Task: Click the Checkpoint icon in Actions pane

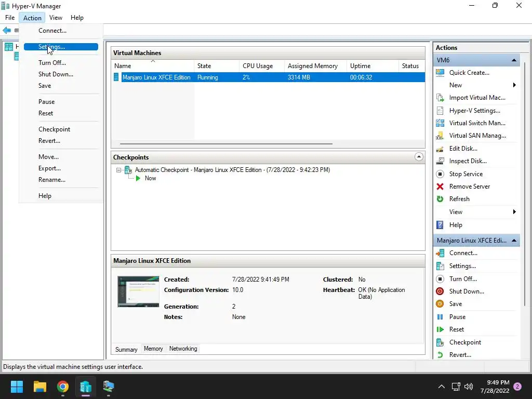Action: [x=440, y=342]
